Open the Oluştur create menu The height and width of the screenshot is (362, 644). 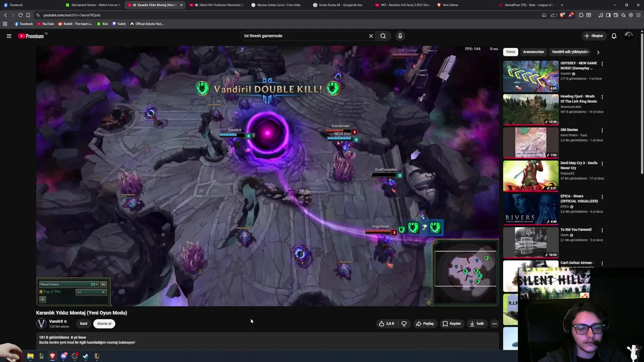593,36
